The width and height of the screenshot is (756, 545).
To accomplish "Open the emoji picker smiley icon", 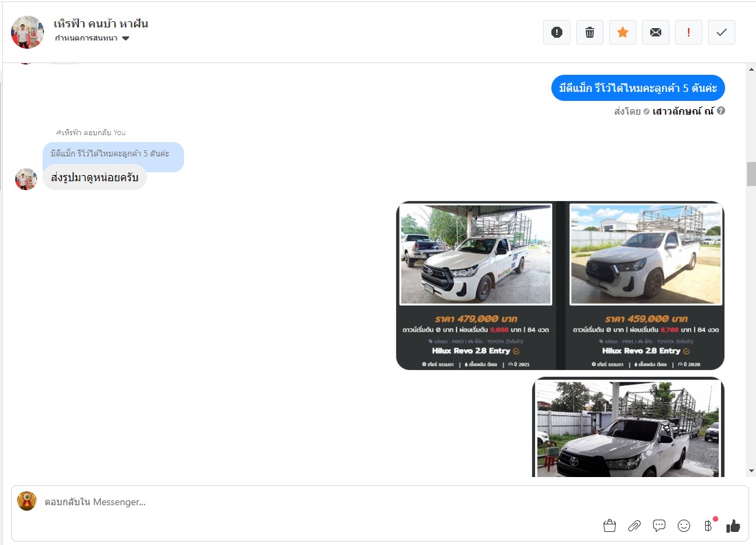I will (x=684, y=526).
